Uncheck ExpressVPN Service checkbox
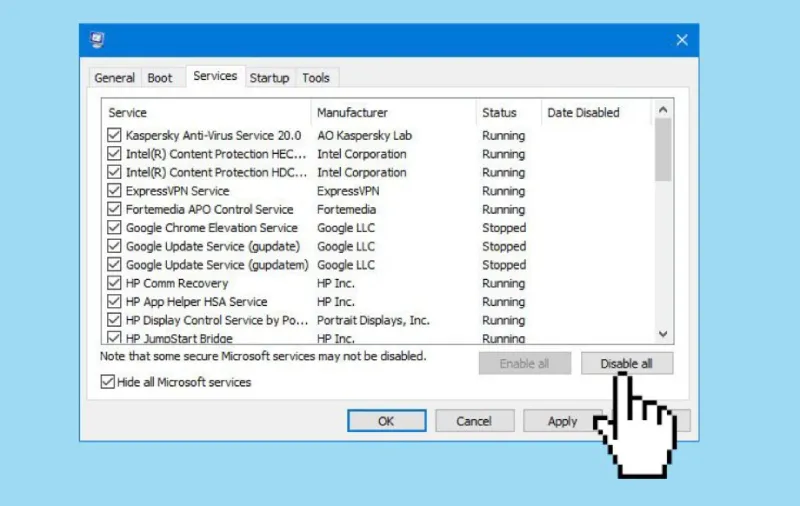Image resolution: width=800 pixels, height=506 pixels. click(114, 191)
